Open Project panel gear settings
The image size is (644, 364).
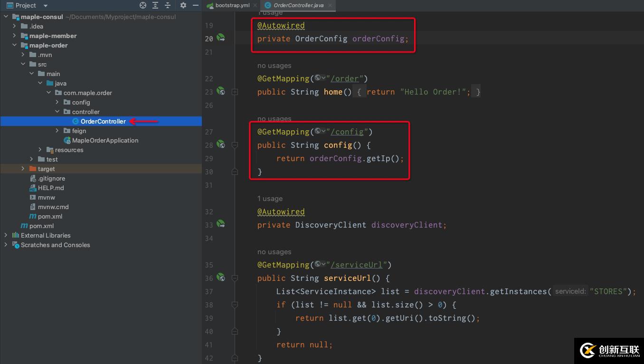pos(183,5)
